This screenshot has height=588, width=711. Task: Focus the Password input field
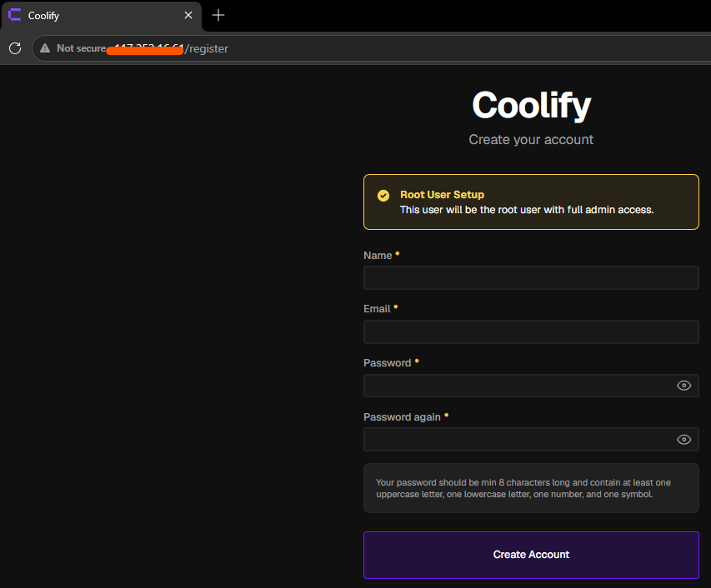point(531,386)
